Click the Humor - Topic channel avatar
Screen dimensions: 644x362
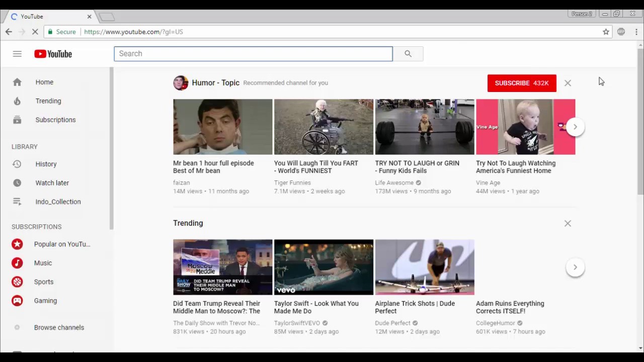pyautogui.click(x=181, y=83)
